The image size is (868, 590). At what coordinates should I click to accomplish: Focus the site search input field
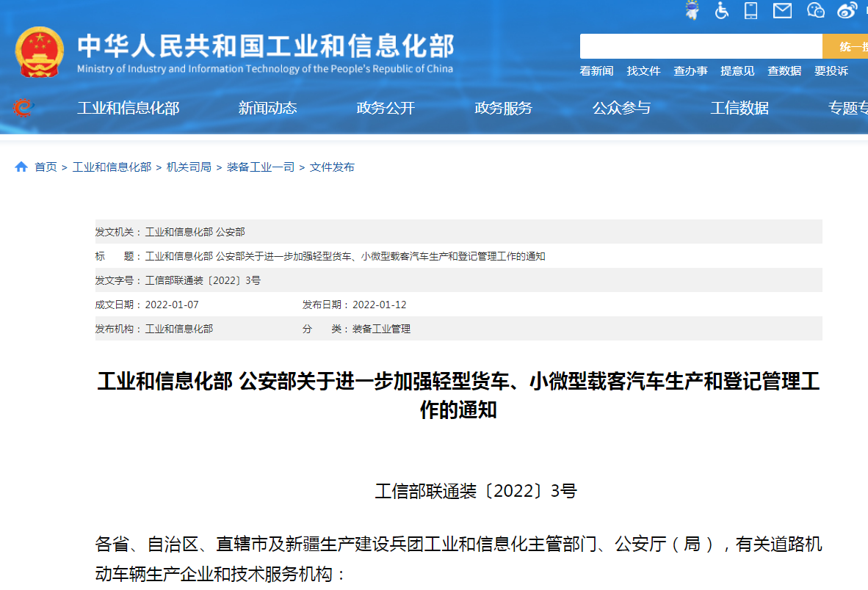click(x=701, y=46)
